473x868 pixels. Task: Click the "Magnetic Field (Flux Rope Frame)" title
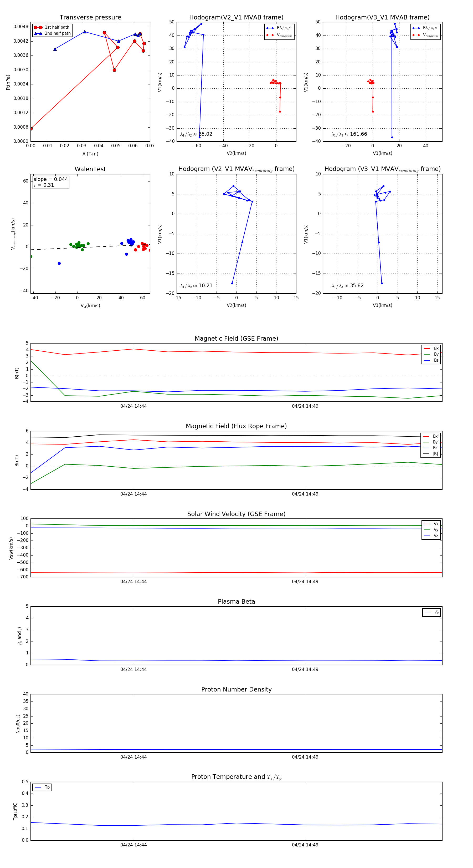[236, 426]
